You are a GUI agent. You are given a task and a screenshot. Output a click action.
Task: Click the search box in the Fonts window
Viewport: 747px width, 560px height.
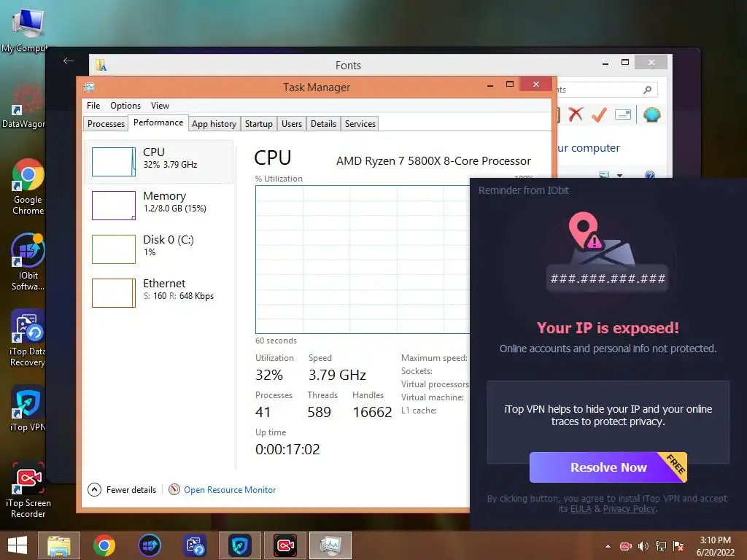(x=608, y=90)
